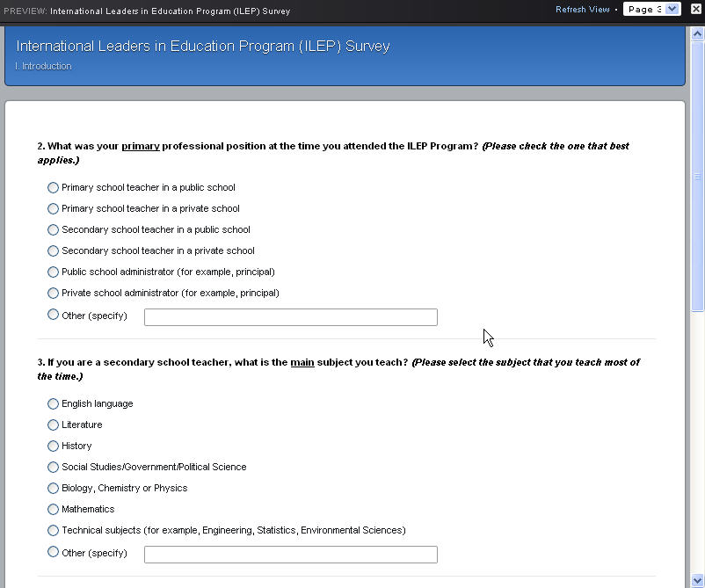Choose Secondary school teacher in a private school

pyautogui.click(x=54, y=250)
